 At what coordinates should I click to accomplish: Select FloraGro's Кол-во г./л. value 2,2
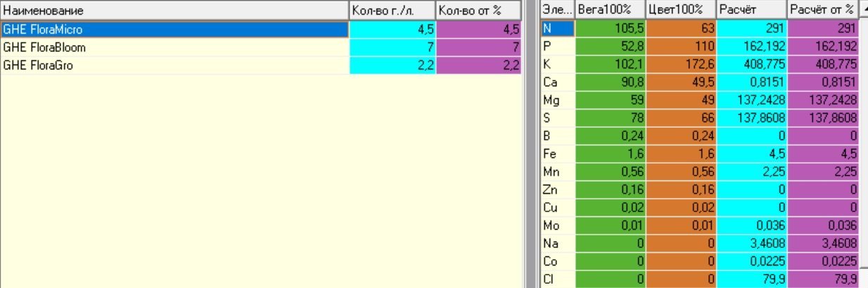pyautogui.click(x=392, y=65)
